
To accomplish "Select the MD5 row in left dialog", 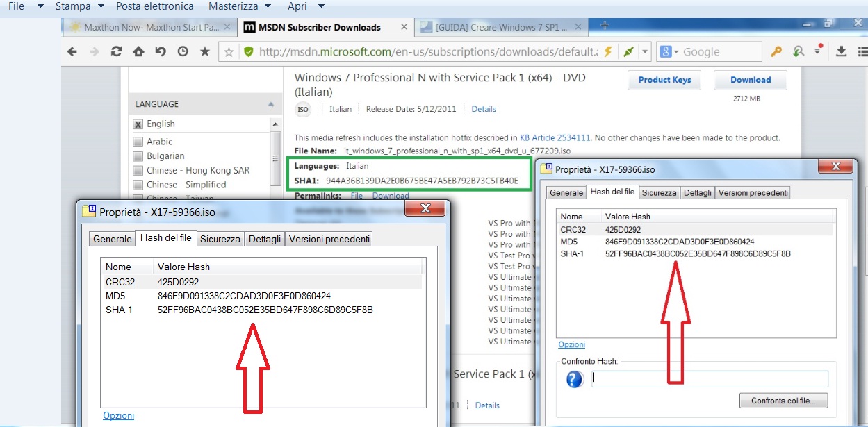I will click(261, 296).
